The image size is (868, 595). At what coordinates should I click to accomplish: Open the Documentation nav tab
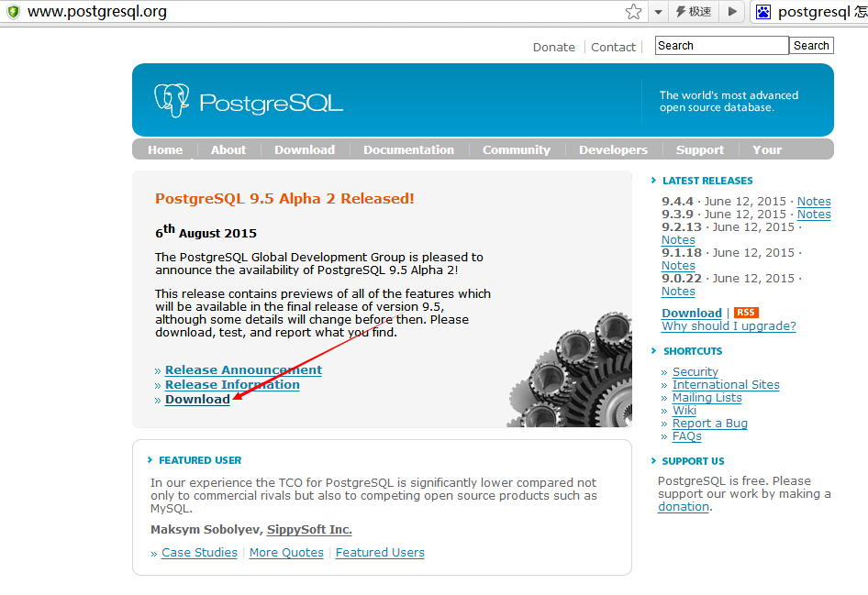click(408, 149)
